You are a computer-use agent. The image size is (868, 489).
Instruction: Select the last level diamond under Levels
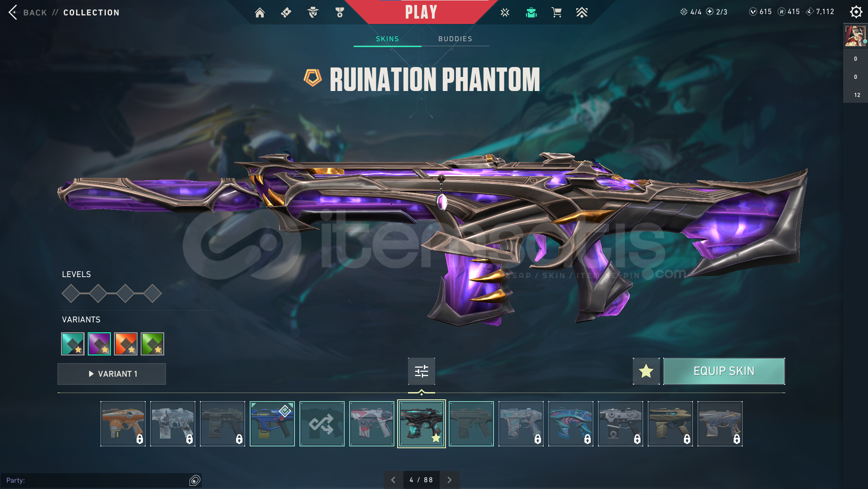(152, 293)
